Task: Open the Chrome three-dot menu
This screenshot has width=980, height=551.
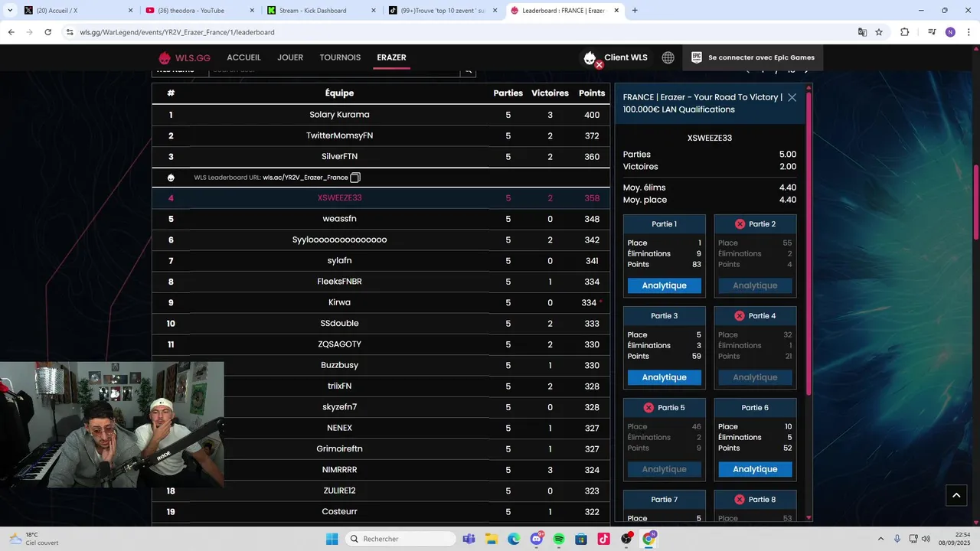Action: point(969,32)
